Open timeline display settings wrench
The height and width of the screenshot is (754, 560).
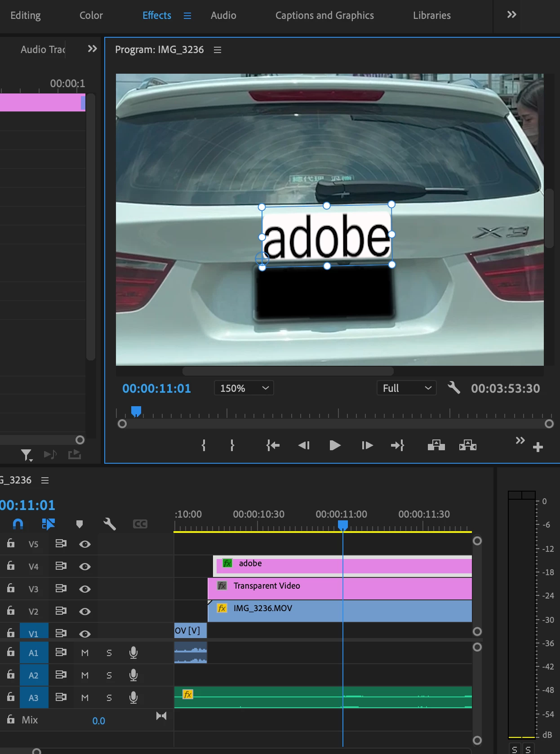point(110,524)
